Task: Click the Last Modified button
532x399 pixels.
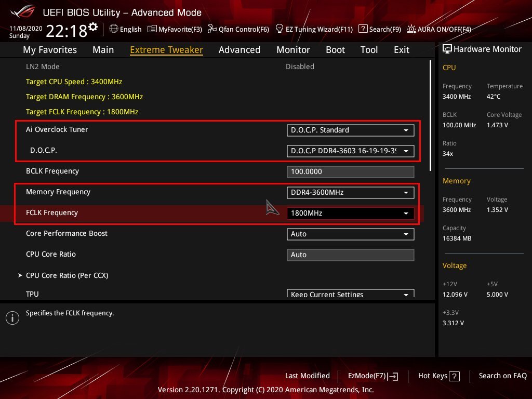Action: (308, 376)
